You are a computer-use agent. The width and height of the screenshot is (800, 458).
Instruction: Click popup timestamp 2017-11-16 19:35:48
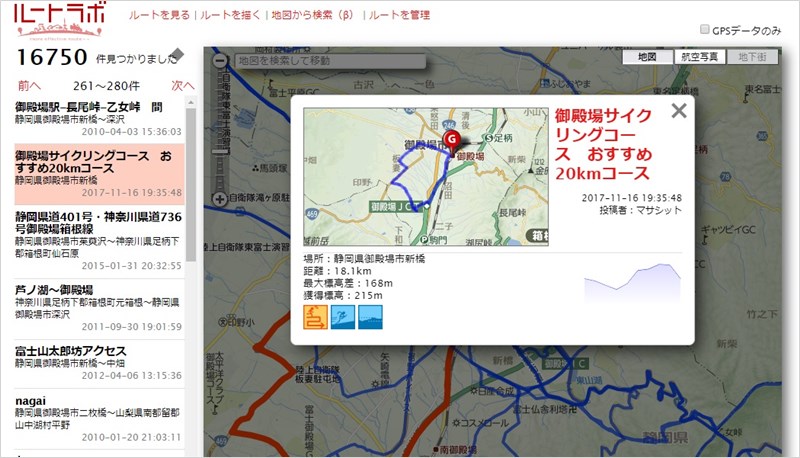tap(632, 197)
